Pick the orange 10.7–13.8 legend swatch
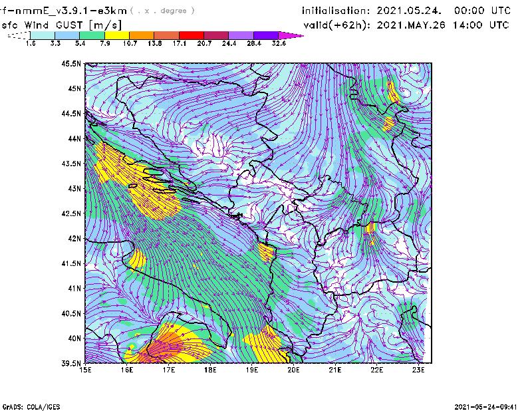The height and width of the screenshot is (411, 532). (x=142, y=35)
